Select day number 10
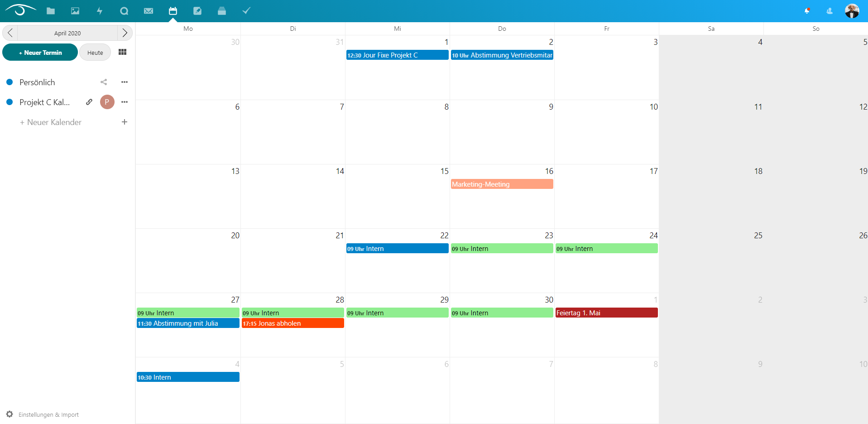The image size is (868, 424). coord(653,107)
